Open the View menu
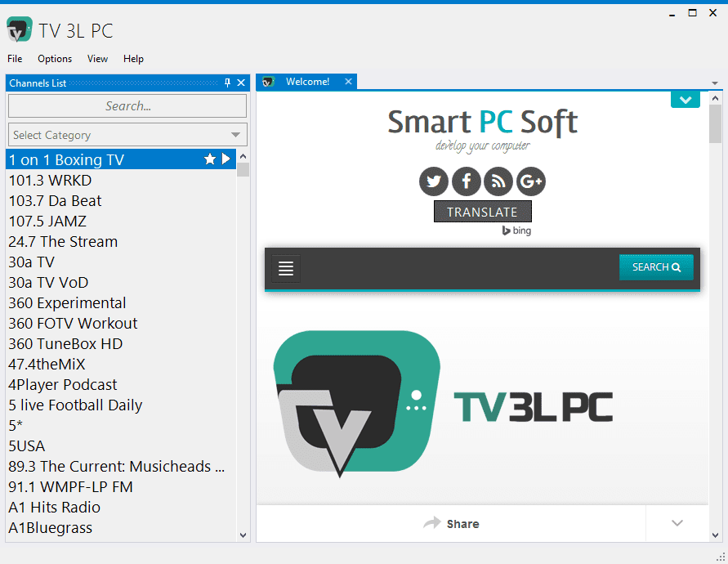 97,59
